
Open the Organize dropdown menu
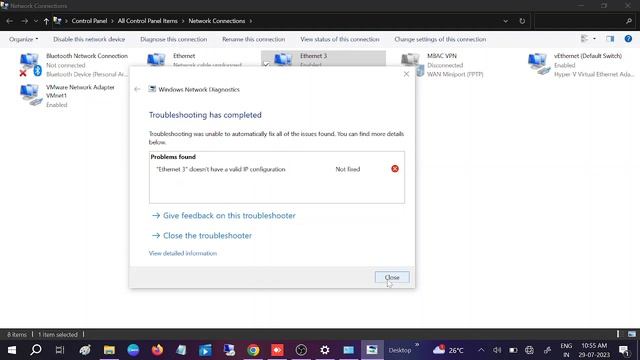click(x=24, y=39)
